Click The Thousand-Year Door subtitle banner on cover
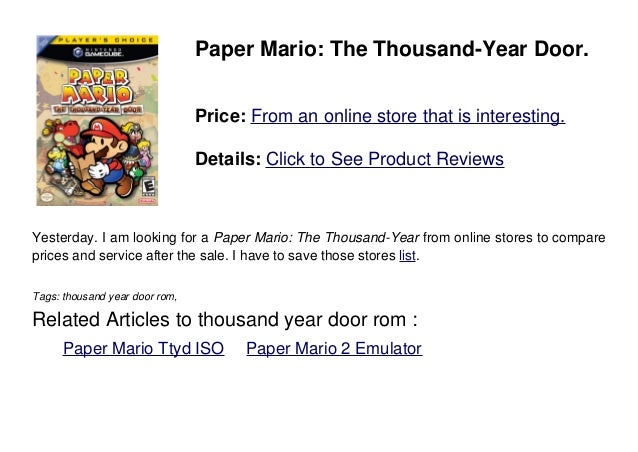Image resolution: width=638 pixels, height=452 pixels. (97, 110)
